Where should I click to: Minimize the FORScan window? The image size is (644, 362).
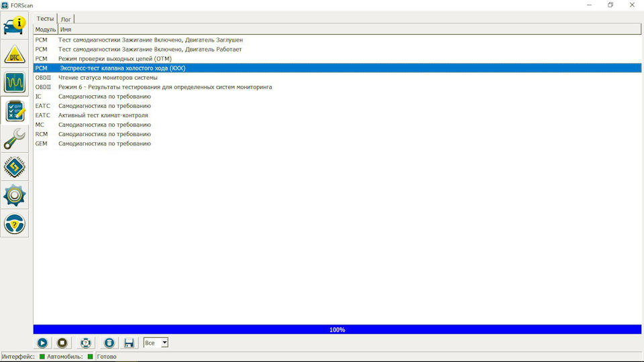pos(590,5)
